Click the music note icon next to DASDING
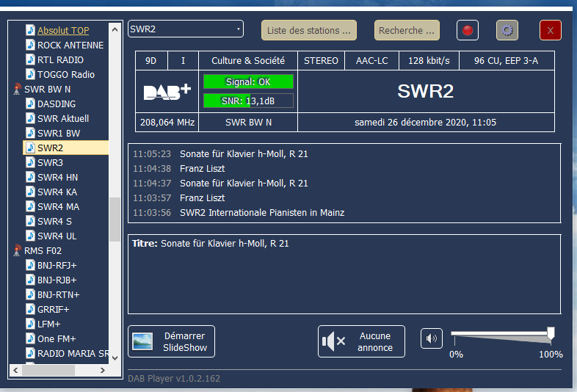 pyautogui.click(x=31, y=104)
